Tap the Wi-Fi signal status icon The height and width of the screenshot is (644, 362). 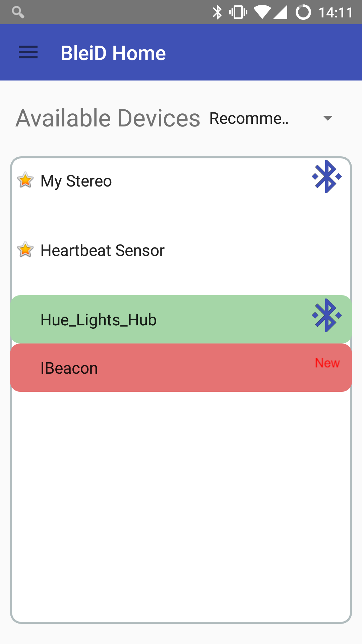click(x=262, y=12)
